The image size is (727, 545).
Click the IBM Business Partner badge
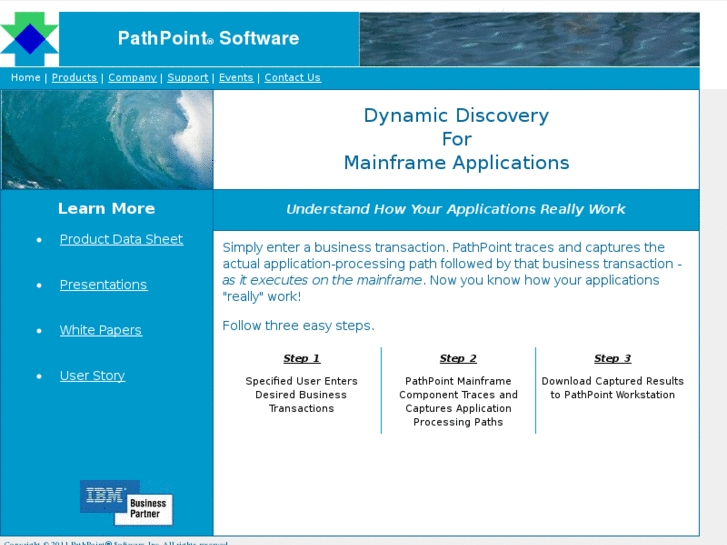click(126, 503)
